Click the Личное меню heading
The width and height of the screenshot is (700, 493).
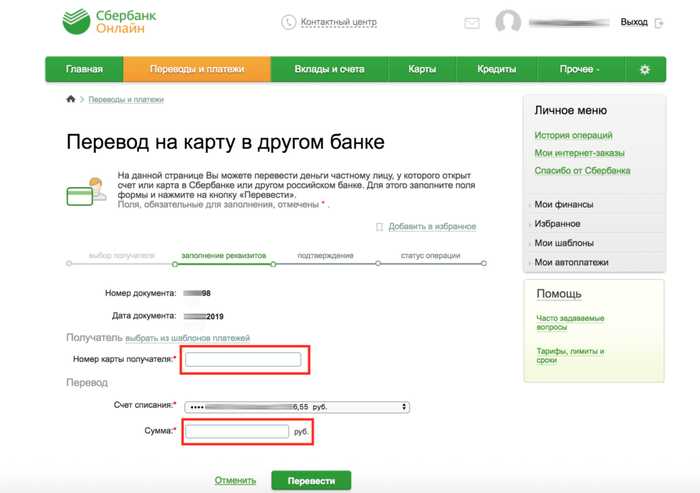point(571,110)
